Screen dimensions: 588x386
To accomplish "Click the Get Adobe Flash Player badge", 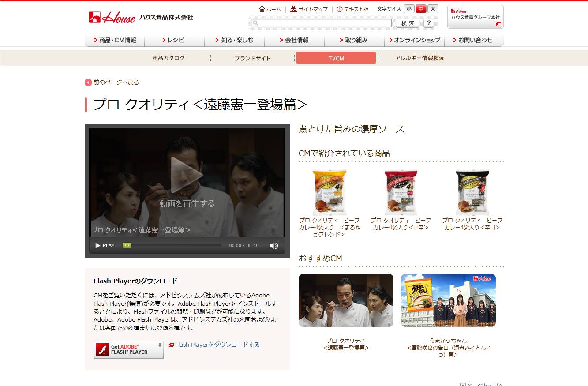I will click(128, 349).
